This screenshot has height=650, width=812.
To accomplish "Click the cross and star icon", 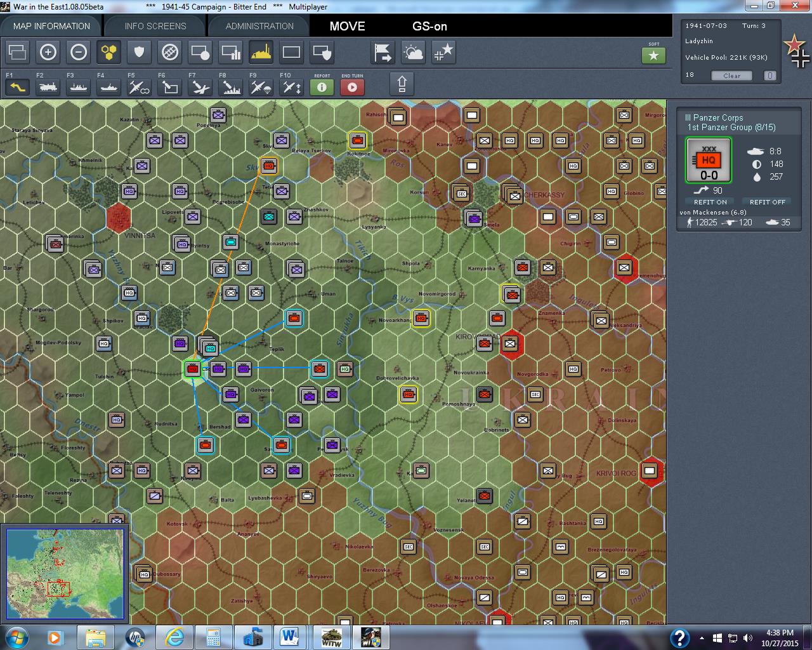I will pos(444,52).
